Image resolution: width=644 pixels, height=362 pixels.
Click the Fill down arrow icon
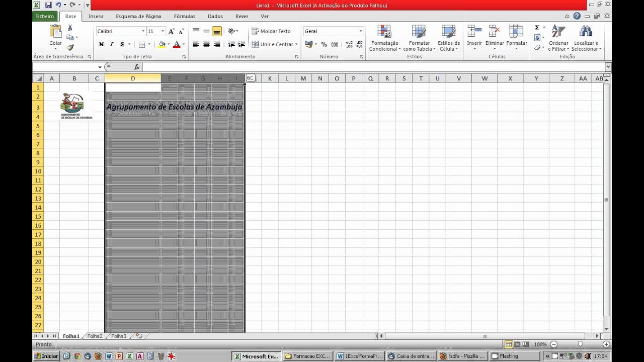click(537, 38)
